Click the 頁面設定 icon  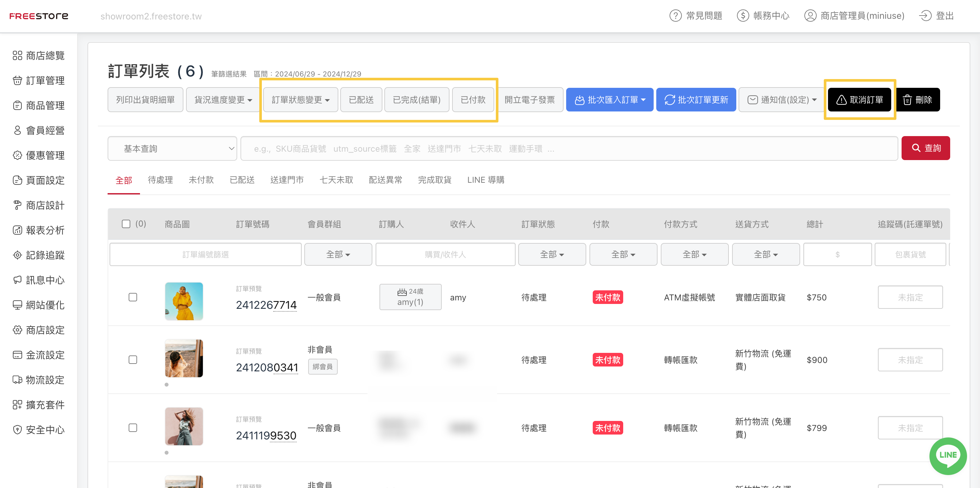click(17, 180)
